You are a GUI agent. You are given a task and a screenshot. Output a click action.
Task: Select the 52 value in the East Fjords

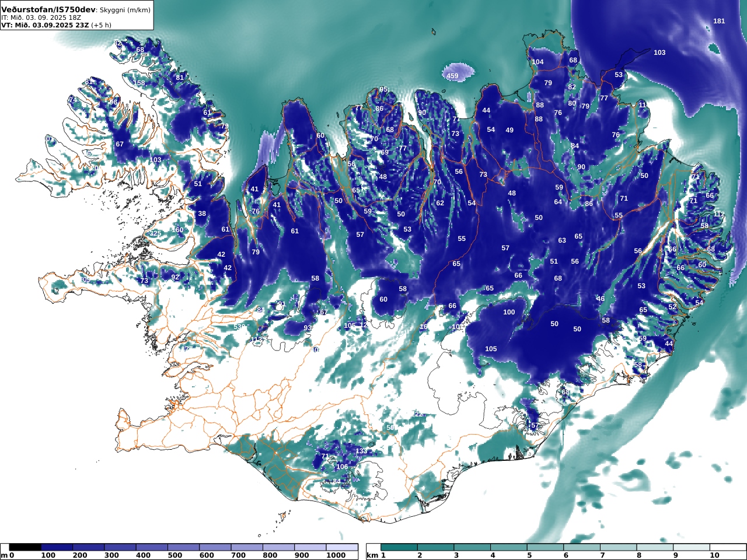(672, 307)
